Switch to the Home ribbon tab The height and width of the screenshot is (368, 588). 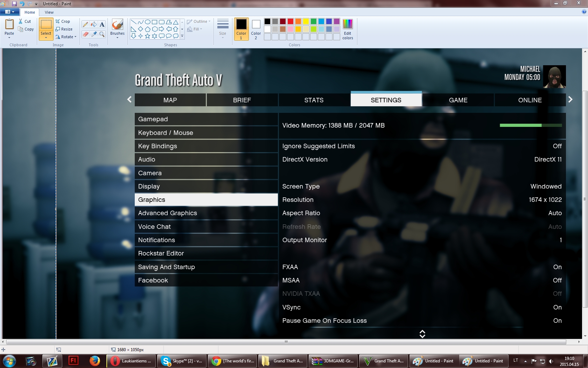tap(30, 12)
